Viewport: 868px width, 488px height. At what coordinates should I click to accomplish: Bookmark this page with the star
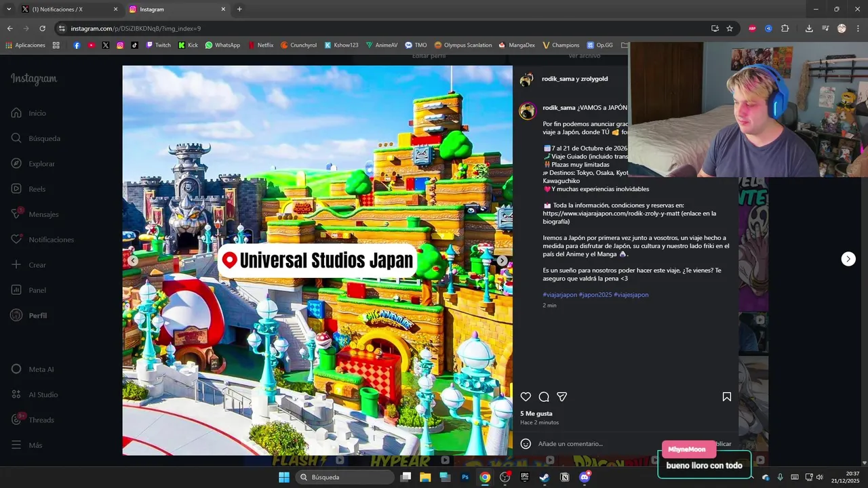click(730, 28)
